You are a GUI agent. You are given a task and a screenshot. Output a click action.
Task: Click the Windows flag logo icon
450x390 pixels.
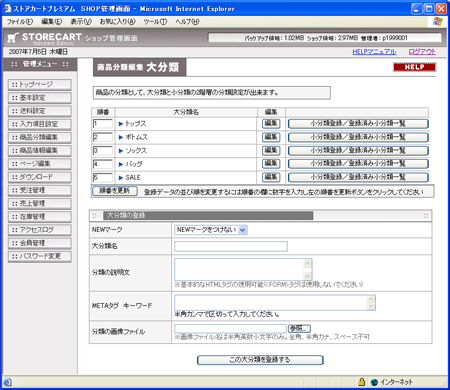point(437,22)
